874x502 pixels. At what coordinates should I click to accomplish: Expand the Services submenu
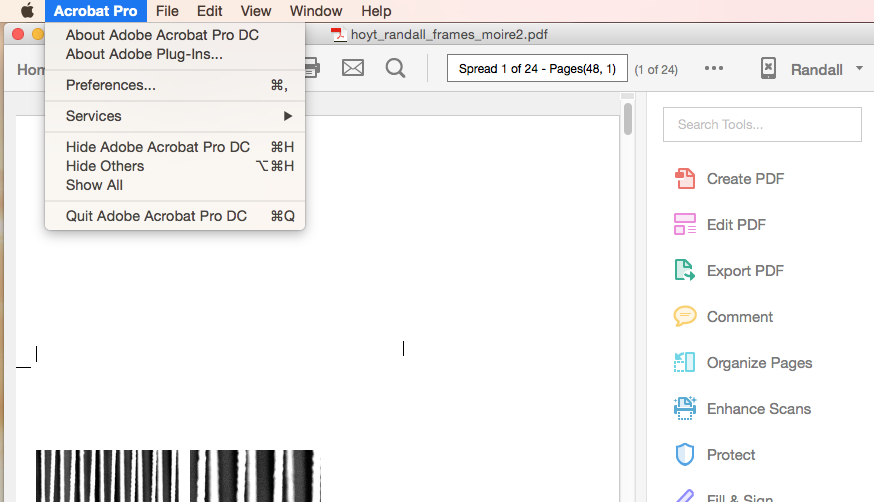point(175,116)
